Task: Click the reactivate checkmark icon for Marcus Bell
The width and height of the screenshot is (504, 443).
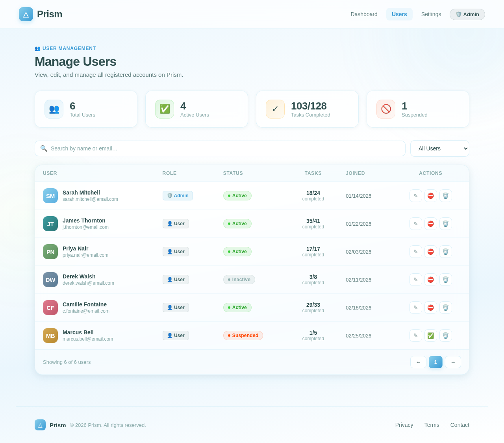Action: (x=431, y=335)
